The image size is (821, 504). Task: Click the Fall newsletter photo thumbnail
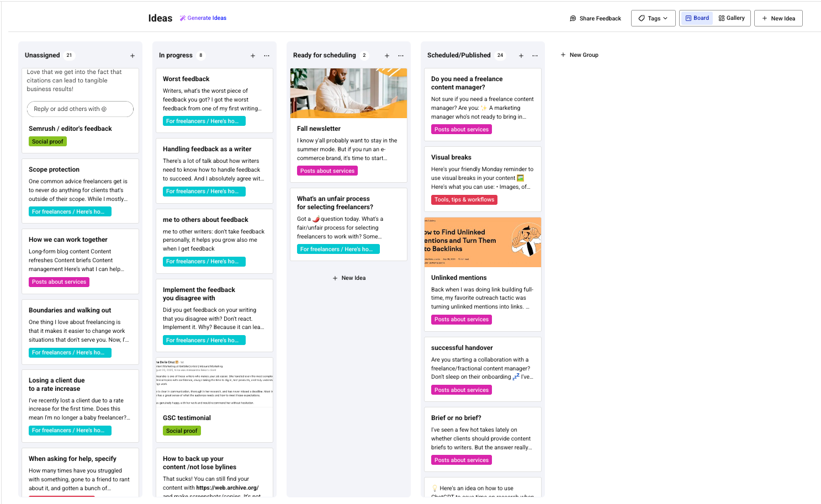click(x=348, y=93)
